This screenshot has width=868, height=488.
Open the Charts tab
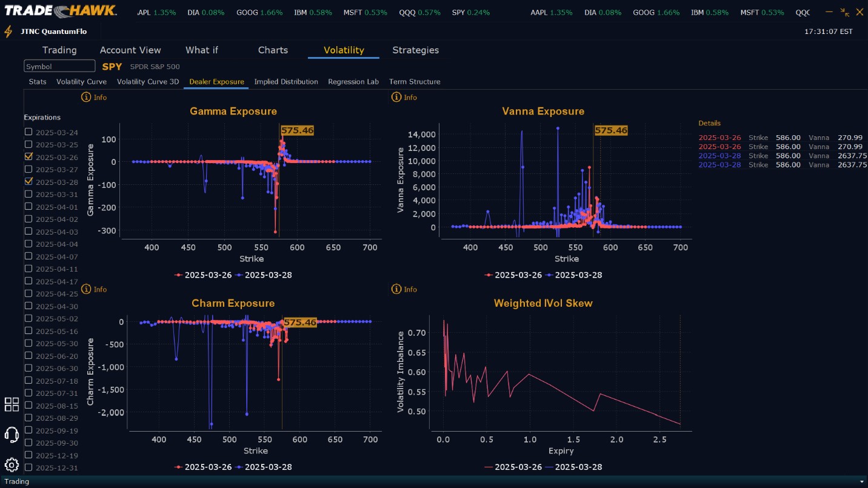tap(273, 50)
